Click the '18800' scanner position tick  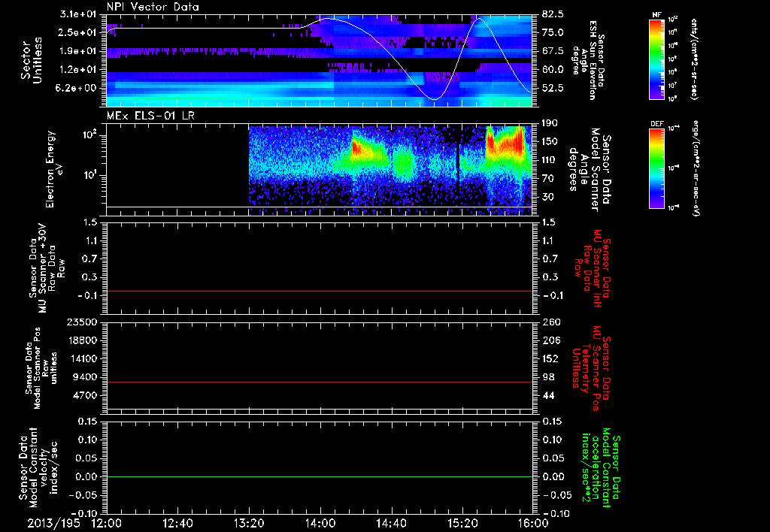pyautogui.click(x=83, y=340)
